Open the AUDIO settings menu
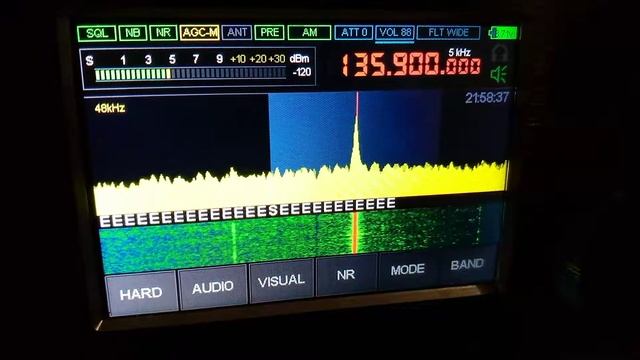Screen dimensions: 640x360 (213, 287)
